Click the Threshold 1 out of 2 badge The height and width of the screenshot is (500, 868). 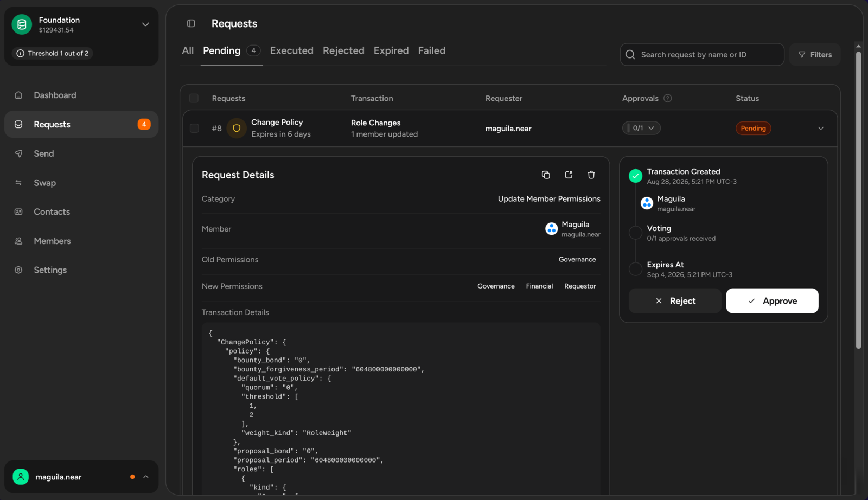click(53, 53)
